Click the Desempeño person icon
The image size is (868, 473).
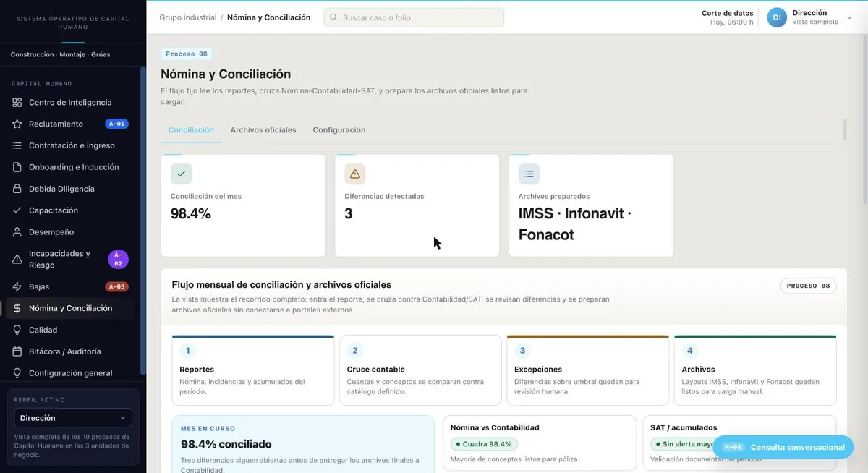click(x=17, y=233)
